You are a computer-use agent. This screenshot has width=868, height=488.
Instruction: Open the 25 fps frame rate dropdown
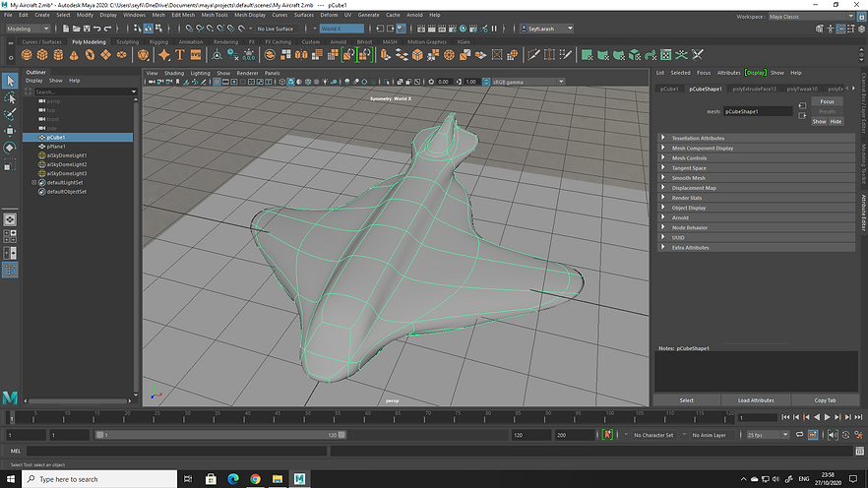(768, 435)
